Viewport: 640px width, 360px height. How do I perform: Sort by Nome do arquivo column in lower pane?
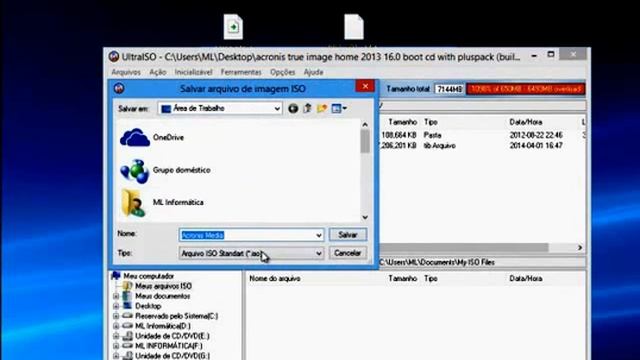(x=275, y=279)
